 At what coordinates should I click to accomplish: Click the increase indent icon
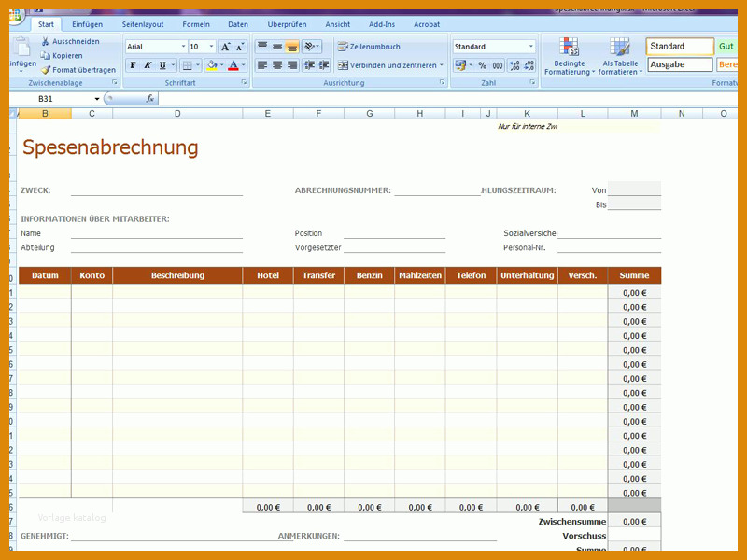tap(324, 65)
